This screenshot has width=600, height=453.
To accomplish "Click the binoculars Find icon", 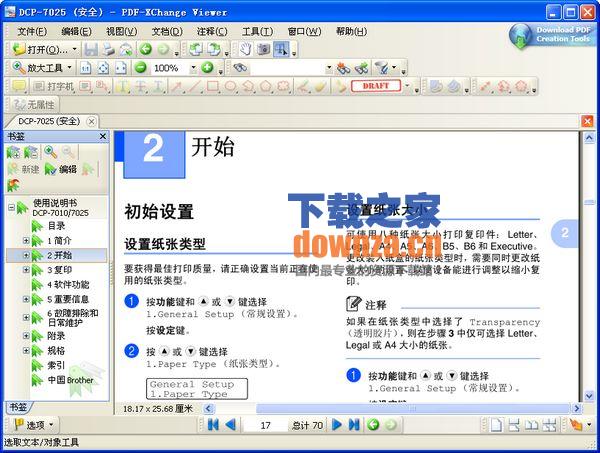I will 240,68.
